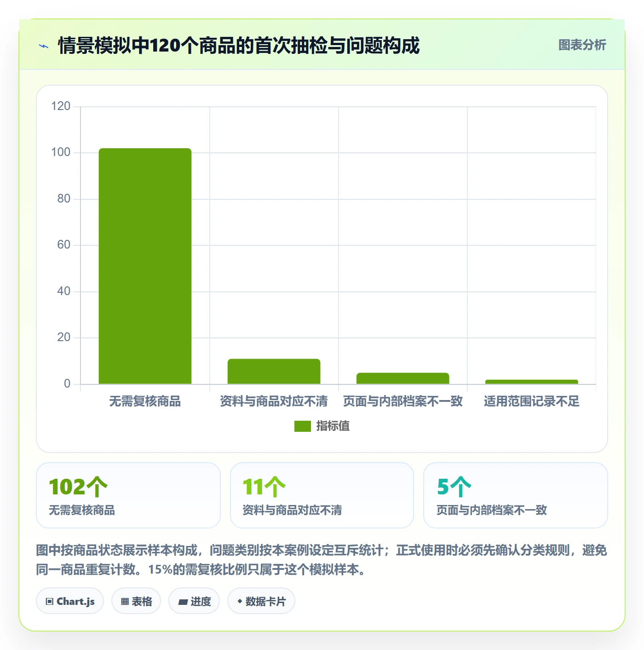
Task: Click the 页面与内部档案不一致 bar
Action: (402, 378)
